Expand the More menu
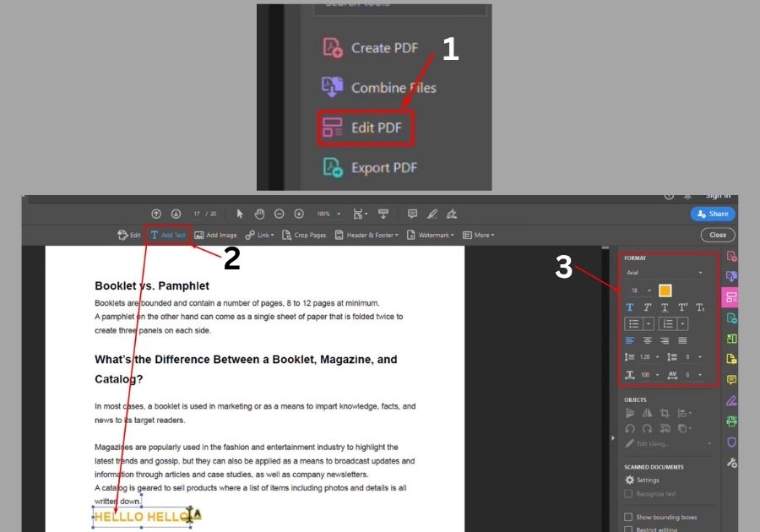 479,235
